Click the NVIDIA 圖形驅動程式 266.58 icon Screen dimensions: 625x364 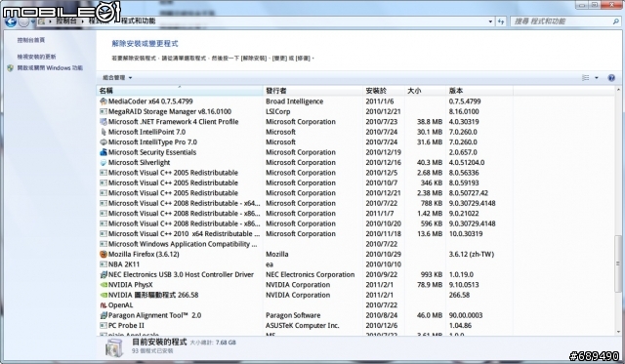[104, 295]
